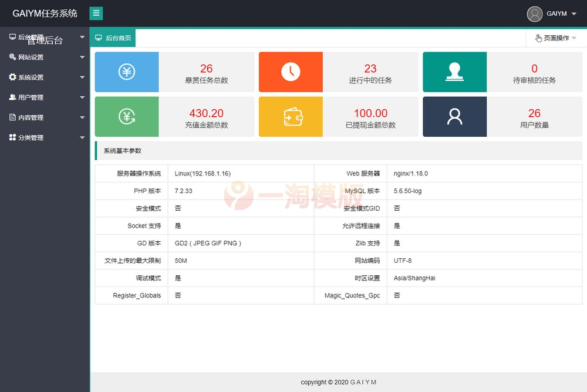Screen dimensions: 587x392
Task: Select the wallet icon on 已提现金额总数 card
Action: [290, 116]
